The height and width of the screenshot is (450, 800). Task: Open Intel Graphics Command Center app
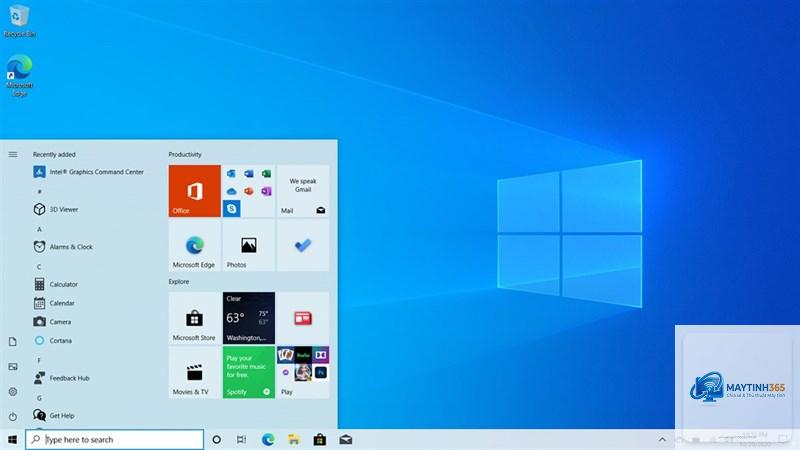(x=89, y=172)
